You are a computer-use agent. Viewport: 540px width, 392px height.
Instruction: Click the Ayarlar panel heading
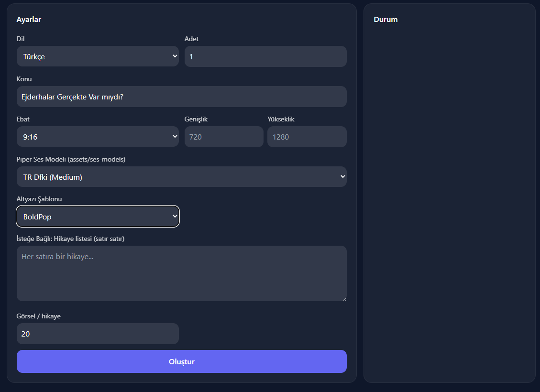(29, 20)
